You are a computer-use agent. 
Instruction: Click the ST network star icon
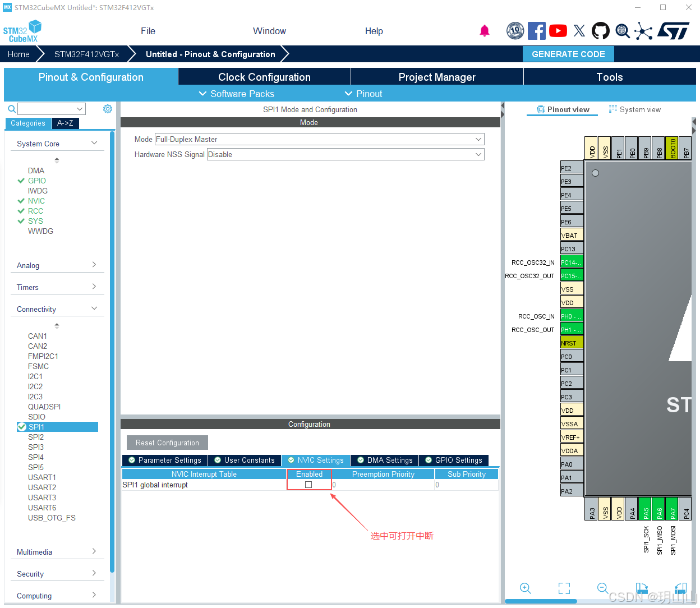pyautogui.click(x=644, y=31)
